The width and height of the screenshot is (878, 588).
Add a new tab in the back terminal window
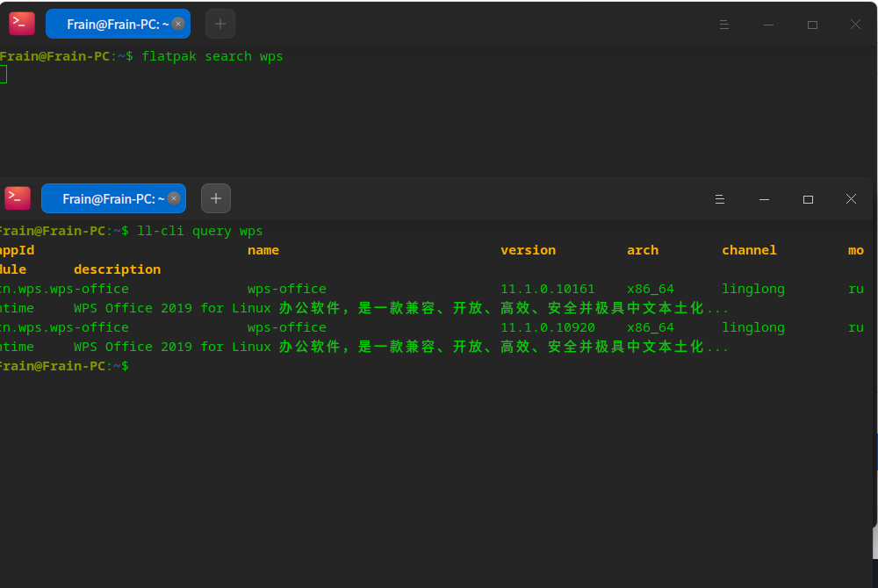[x=220, y=24]
